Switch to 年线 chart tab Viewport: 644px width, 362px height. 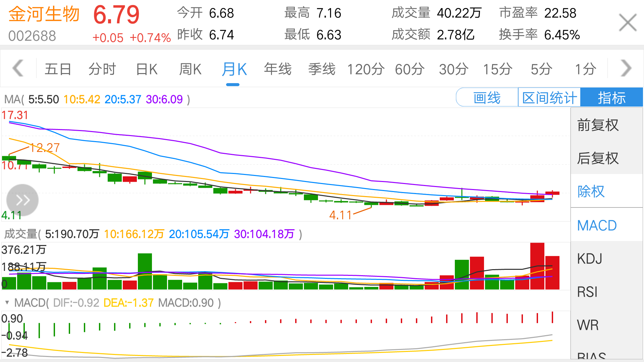tap(278, 69)
